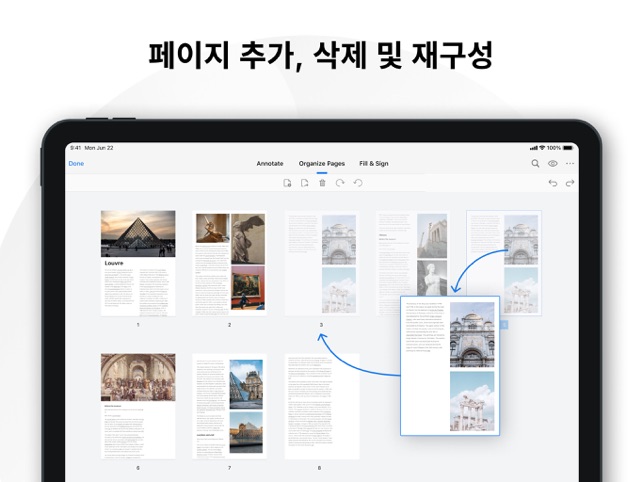Select page 2 thumbnail with sculptures
The height and width of the screenshot is (482, 643).
point(230,263)
